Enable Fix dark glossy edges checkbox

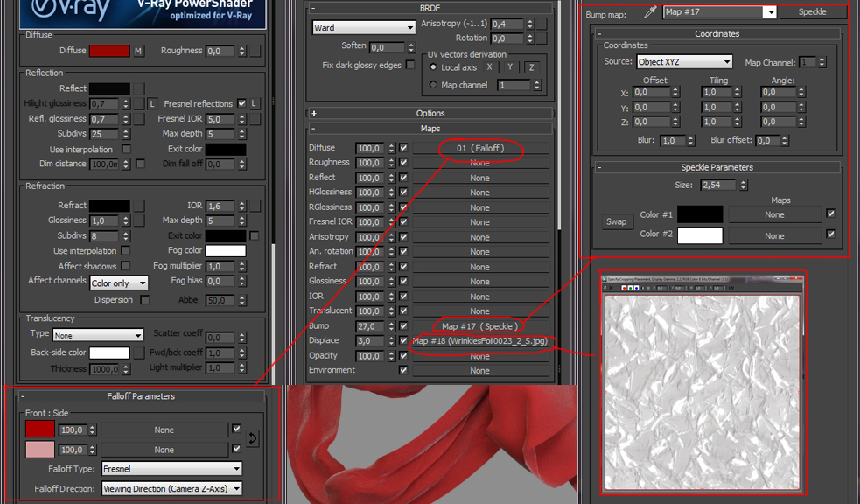coord(410,66)
